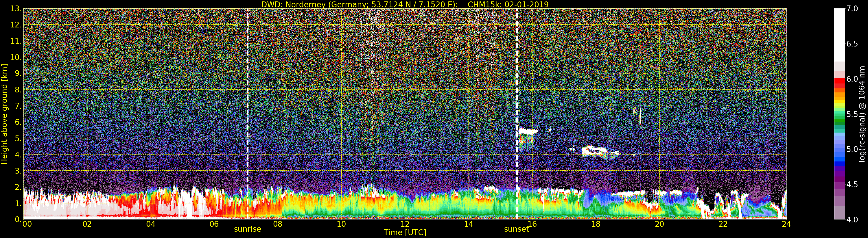This screenshot has width=868, height=238.
Task: Click the time-axis tick label '02'
Action: [87, 224]
